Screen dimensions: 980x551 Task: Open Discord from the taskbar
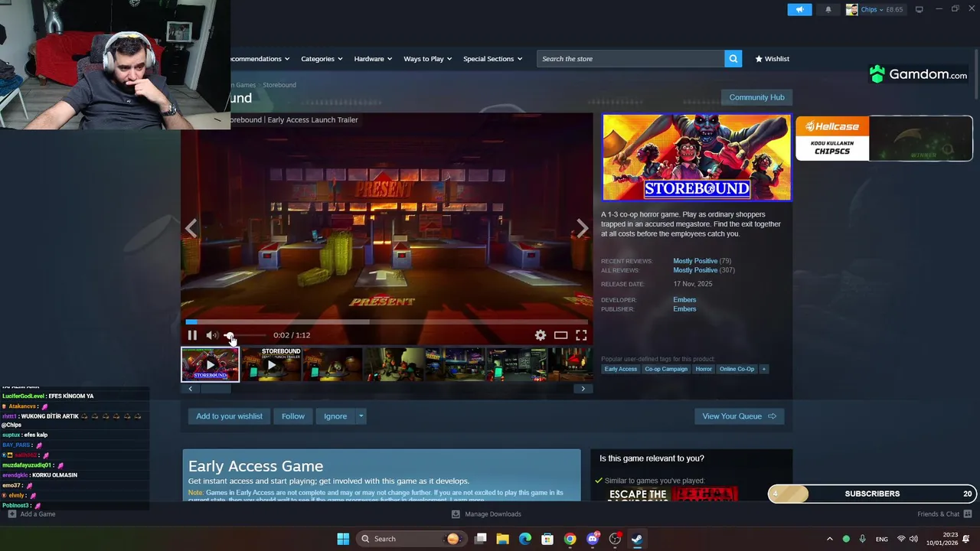point(593,539)
